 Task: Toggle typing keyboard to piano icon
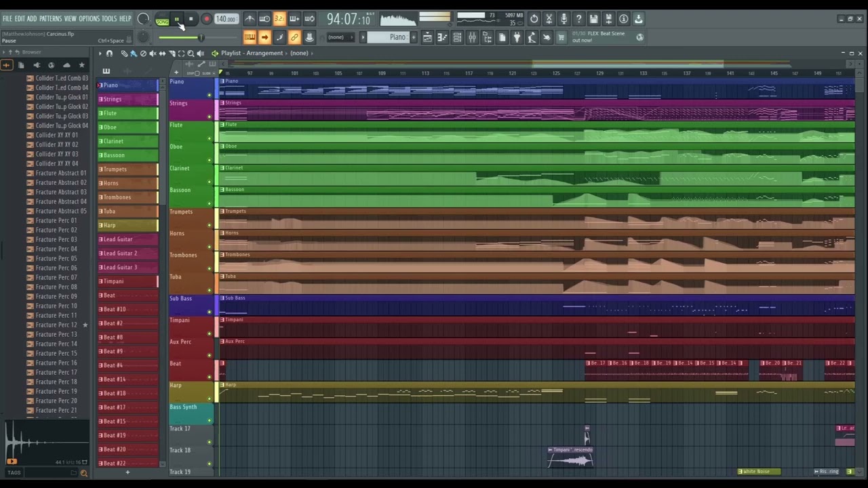point(250,37)
